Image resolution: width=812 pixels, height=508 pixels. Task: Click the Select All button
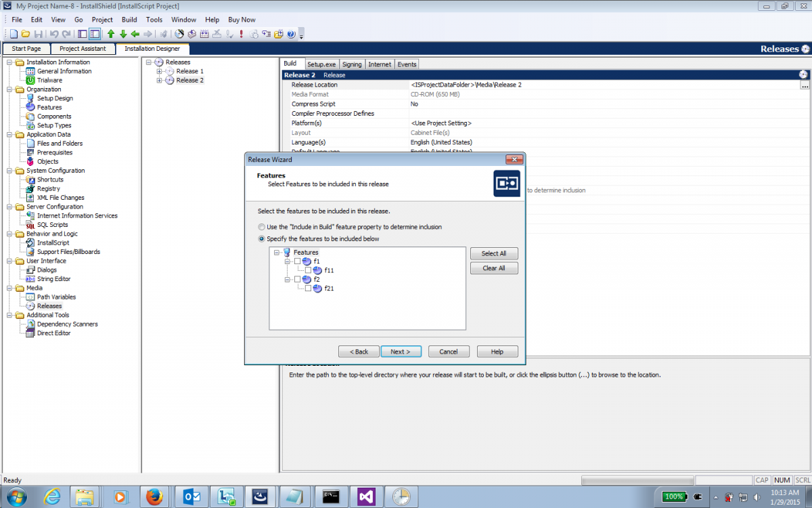494,253
